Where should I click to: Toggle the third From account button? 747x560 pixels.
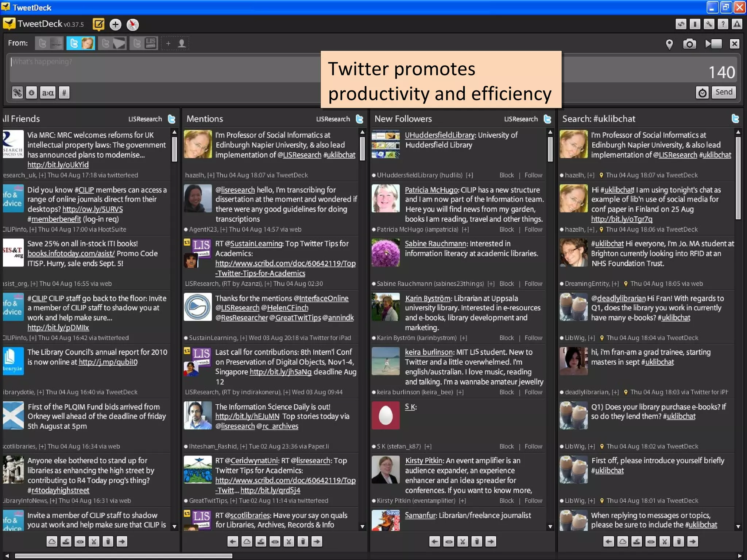[x=112, y=43]
